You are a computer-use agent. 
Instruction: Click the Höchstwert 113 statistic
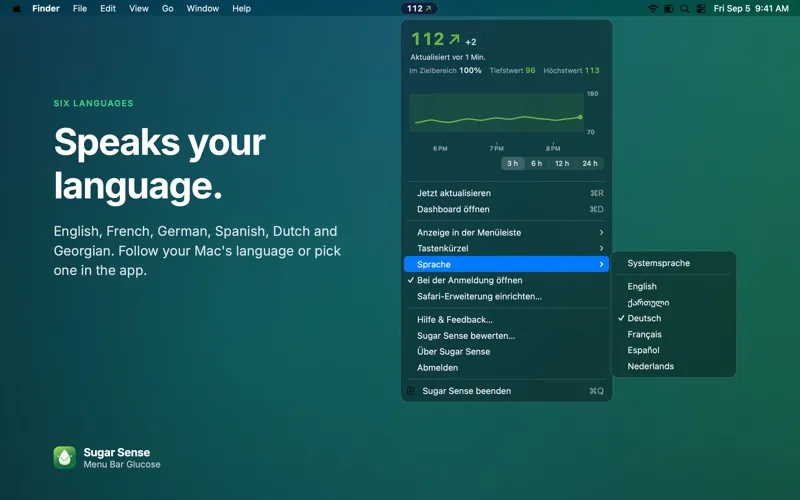(571, 70)
